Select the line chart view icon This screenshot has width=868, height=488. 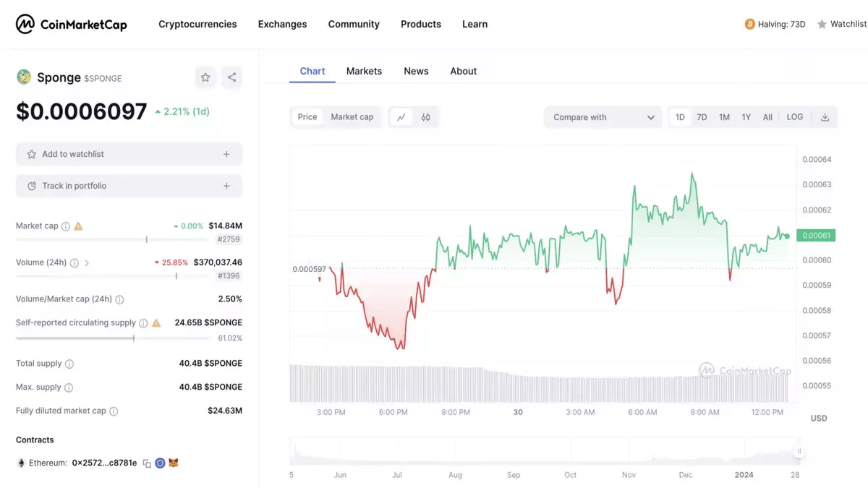401,117
